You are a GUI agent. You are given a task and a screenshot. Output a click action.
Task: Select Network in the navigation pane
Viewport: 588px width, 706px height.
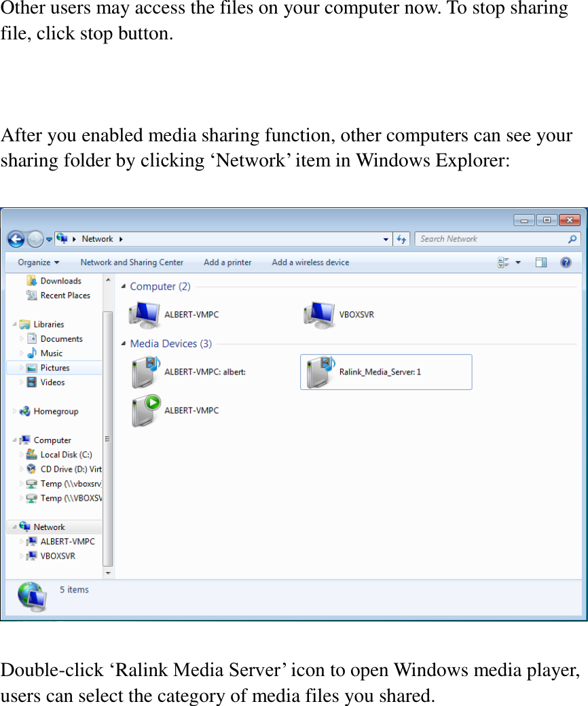(42, 527)
